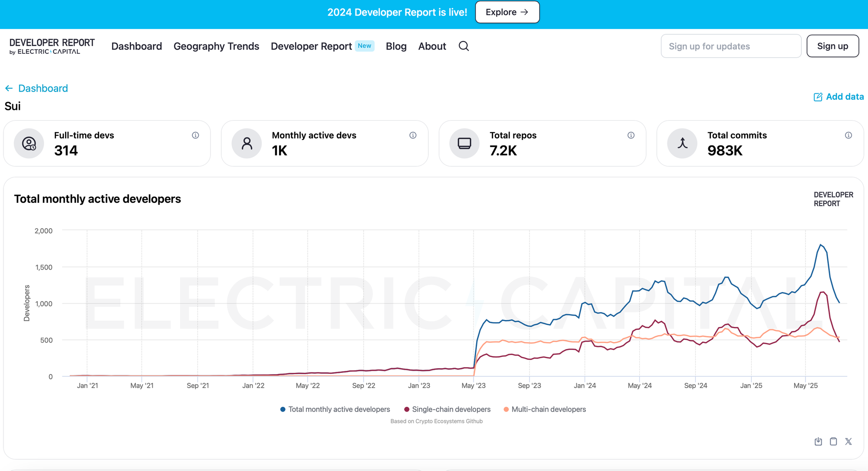Screen dimensions: 868x471
Task: Open Geography Trends nav item
Action: click(x=216, y=46)
